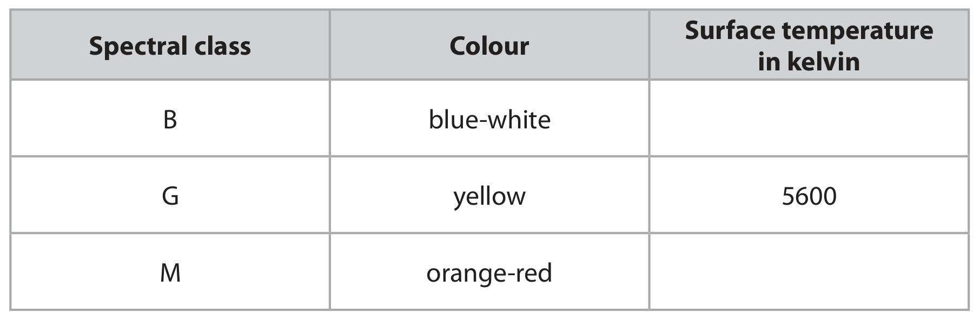
Task: Select the cell containing spectral class G
Action: 170,196
